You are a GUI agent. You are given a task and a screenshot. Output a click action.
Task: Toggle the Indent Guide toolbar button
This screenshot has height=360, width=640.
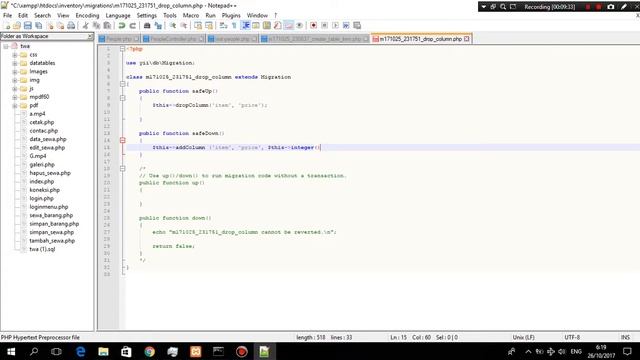click(246, 26)
